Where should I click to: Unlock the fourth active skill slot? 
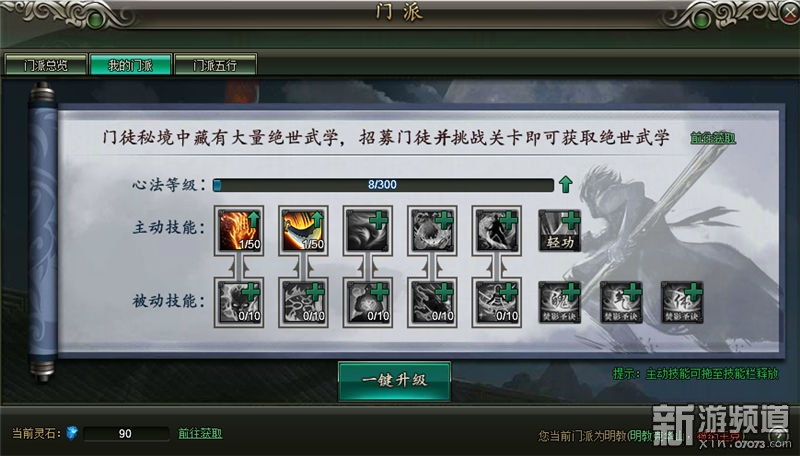432,231
